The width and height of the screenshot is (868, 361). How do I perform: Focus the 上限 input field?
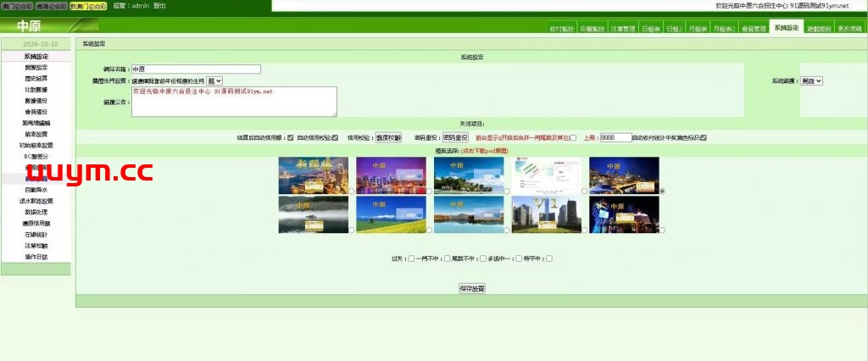coord(616,137)
